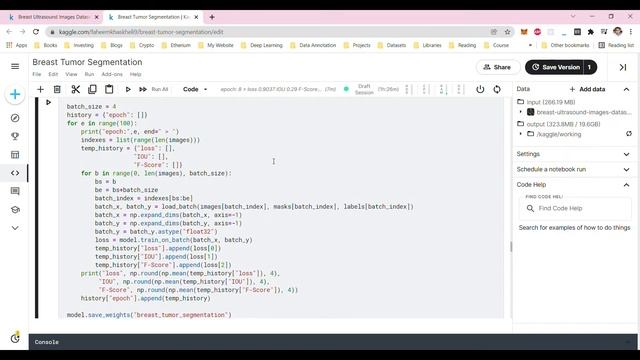Copy the cell with the copy icon
640x360 pixels.
[92, 89]
